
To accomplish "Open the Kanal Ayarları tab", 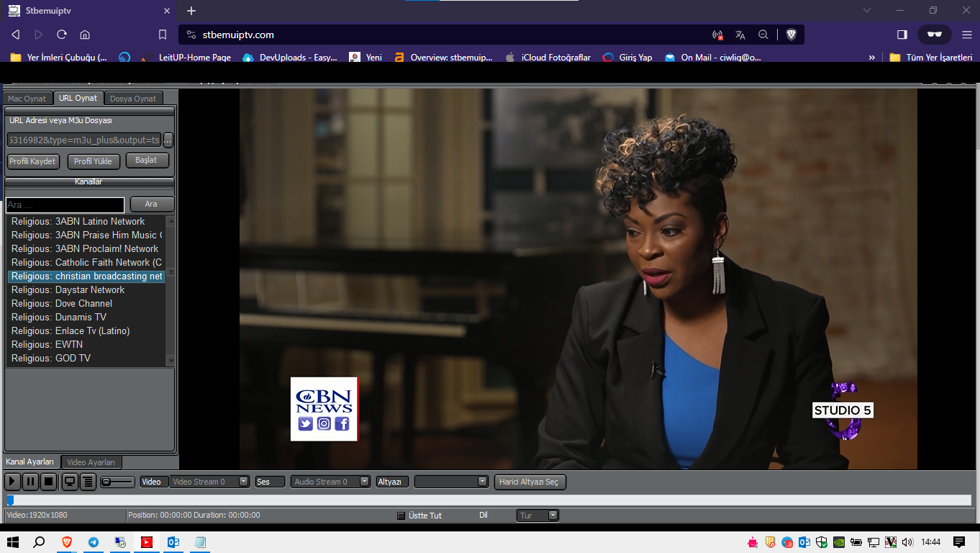I will 30,462.
